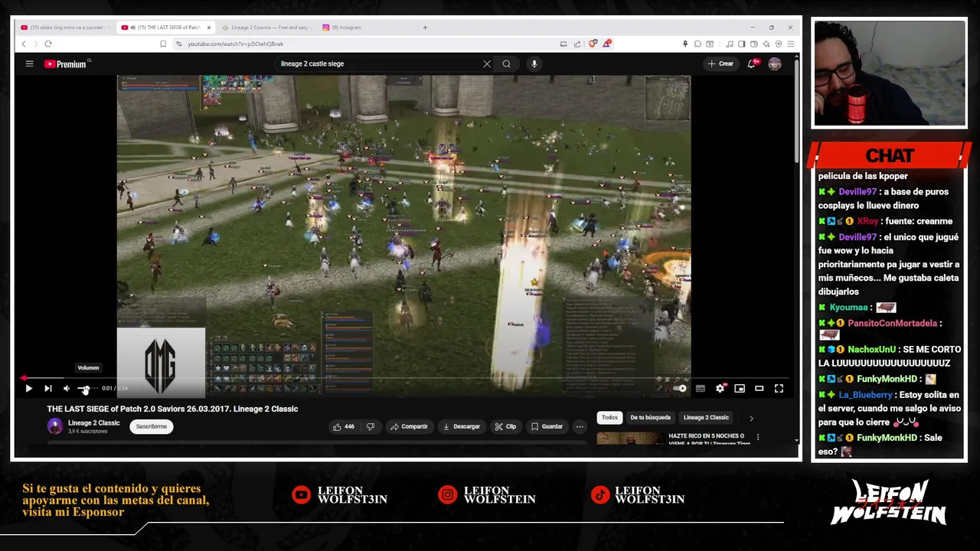
Task: Open the Brave wallet icon
Action: (x=754, y=44)
